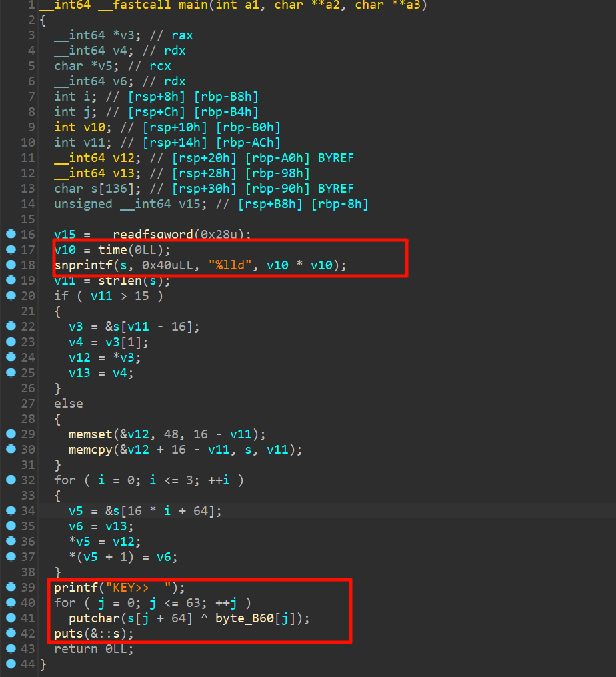Viewport: 616px width, 677px height.
Task: Click the dot next to line 32 for loop
Action: click(x=10, y=480)
